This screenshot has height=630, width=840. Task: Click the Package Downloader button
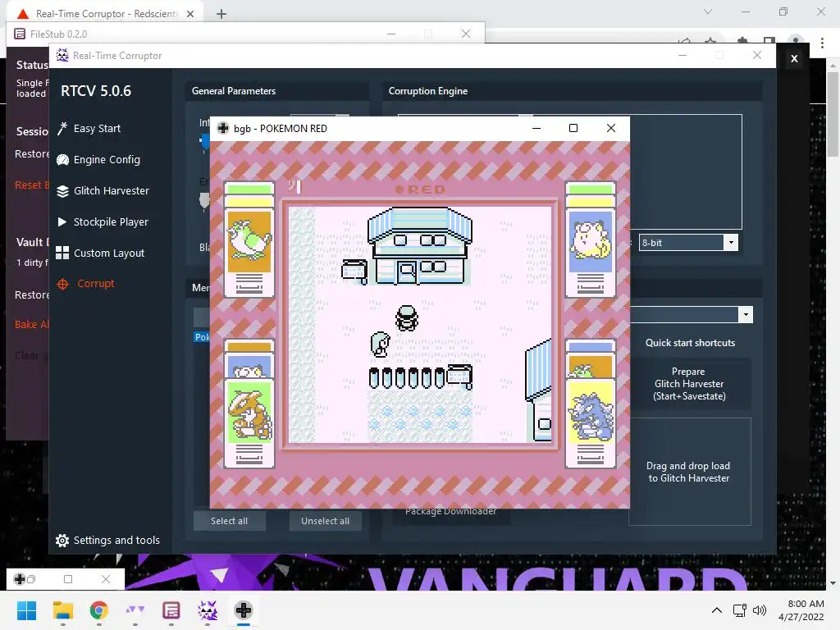tap(450, 513)
